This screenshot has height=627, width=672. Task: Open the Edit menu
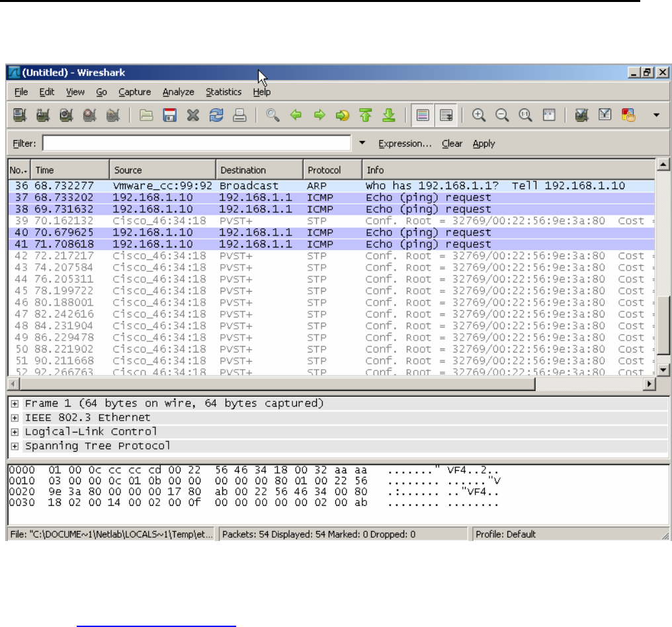(47, 92)
